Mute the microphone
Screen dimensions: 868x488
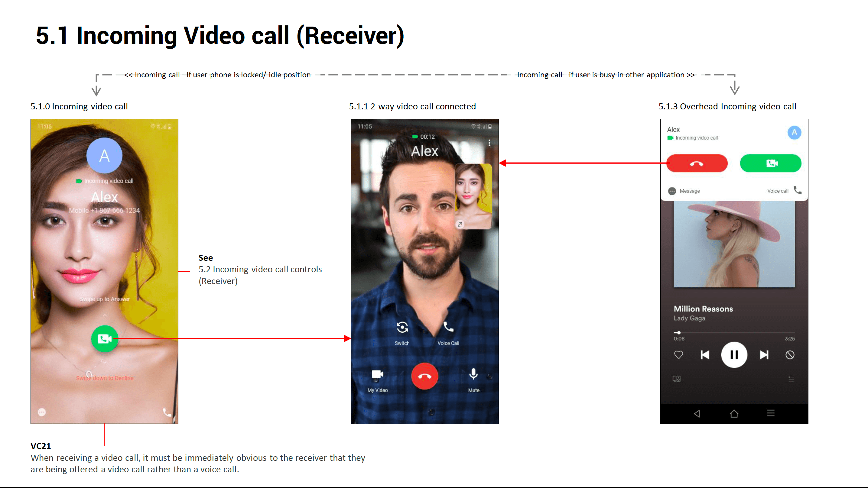(x=473, y=374)
